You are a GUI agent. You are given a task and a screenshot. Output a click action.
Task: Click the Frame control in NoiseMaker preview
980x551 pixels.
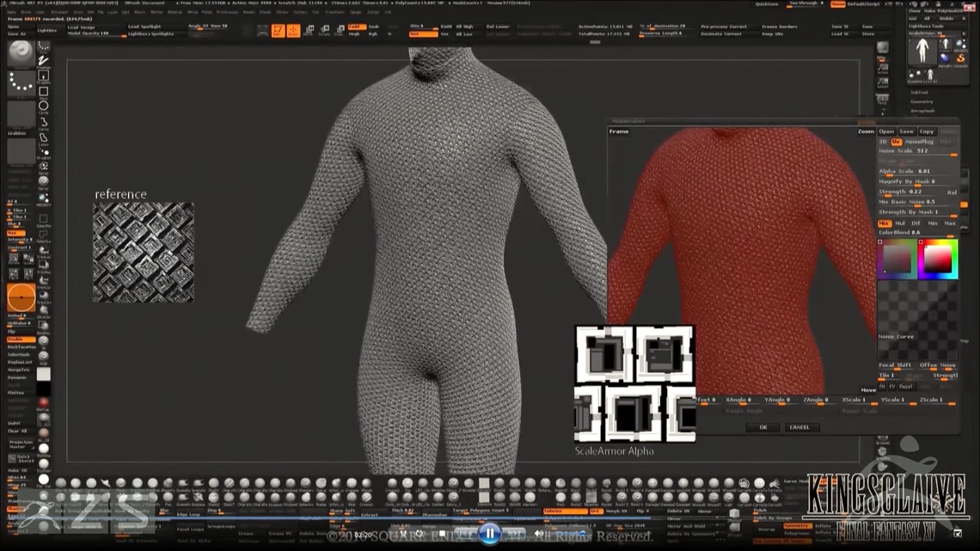pos(619,132)
